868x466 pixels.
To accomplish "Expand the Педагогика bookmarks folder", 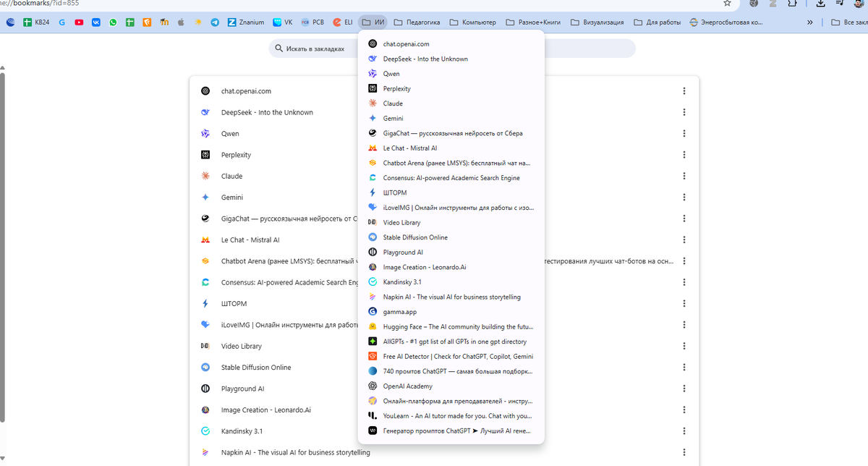I will 417,22.
